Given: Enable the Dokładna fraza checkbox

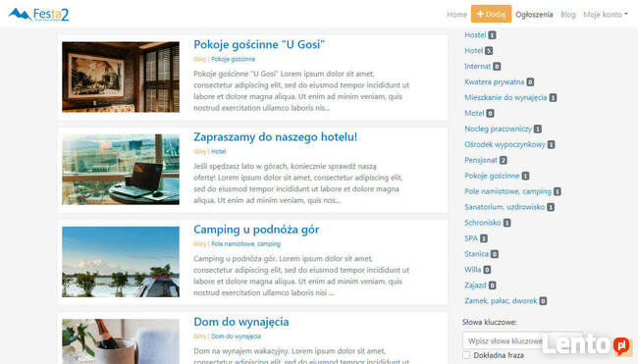Looking at the screenshot, I should click(x=466, y=355).
